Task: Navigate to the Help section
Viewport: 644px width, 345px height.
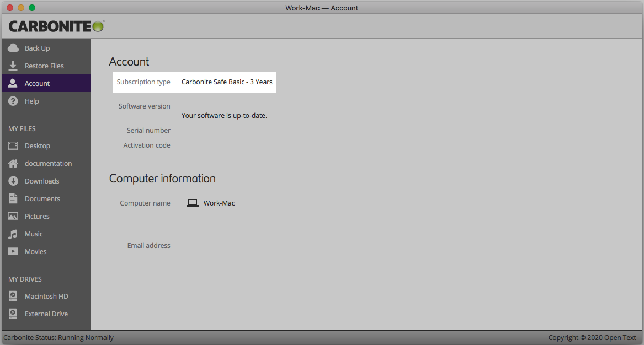Action: point(31,101)
